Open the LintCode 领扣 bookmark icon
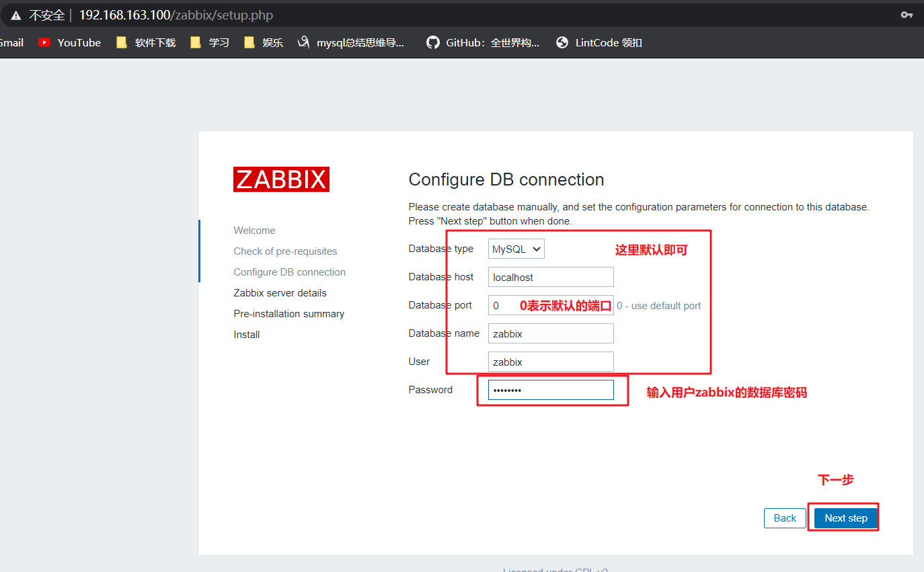 (x=562, y=42)
